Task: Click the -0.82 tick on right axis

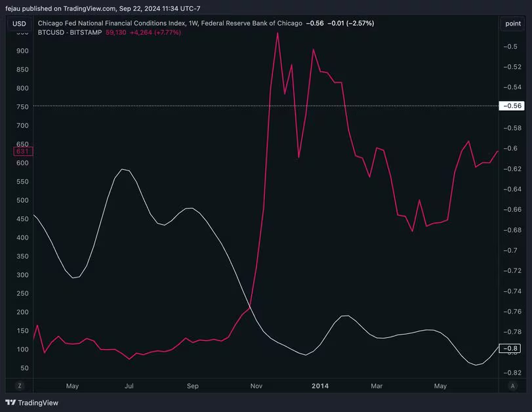Action: (x=512, y=373)
